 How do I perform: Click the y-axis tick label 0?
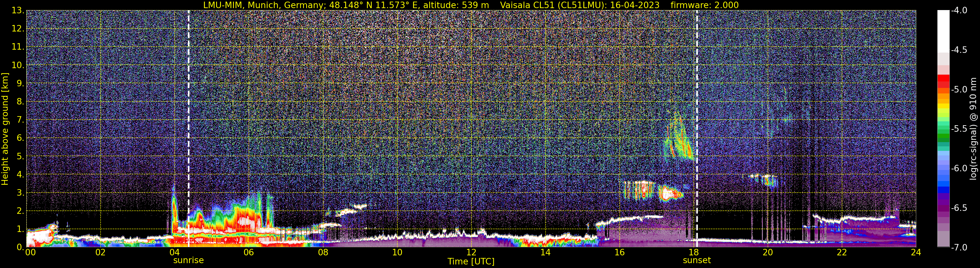(20, 247)
